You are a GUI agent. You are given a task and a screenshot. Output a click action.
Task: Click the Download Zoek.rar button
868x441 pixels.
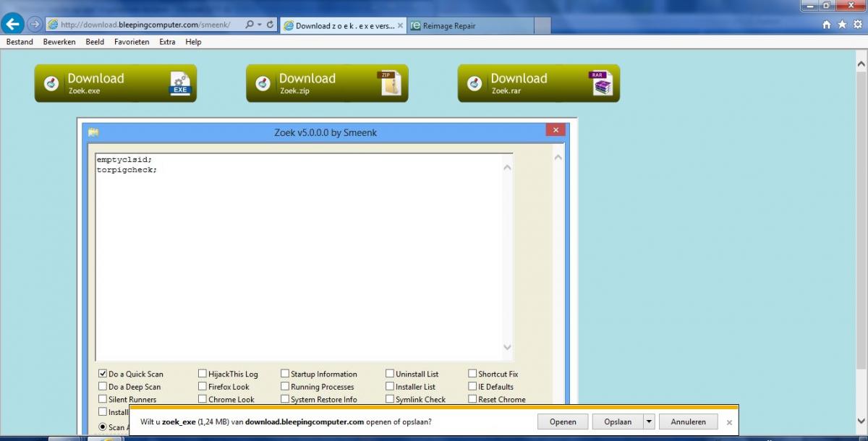click(x=538, y=83)
